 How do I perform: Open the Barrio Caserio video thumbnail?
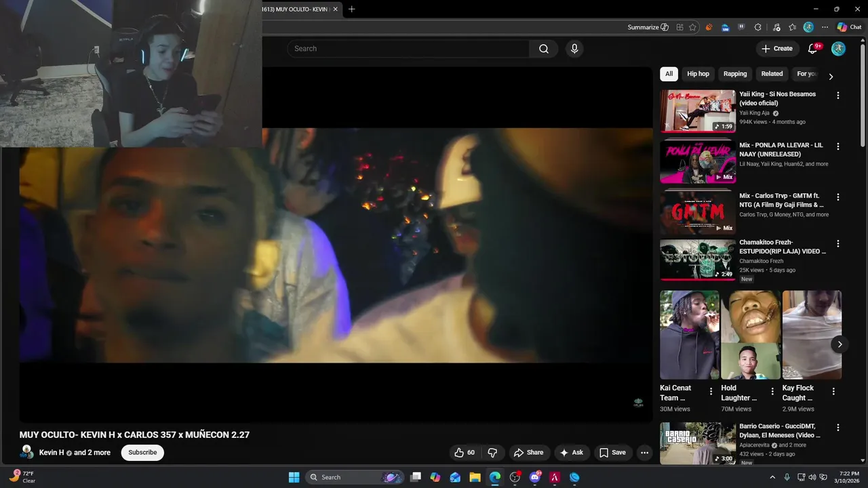pyautogui.click(x=698, y=443)
